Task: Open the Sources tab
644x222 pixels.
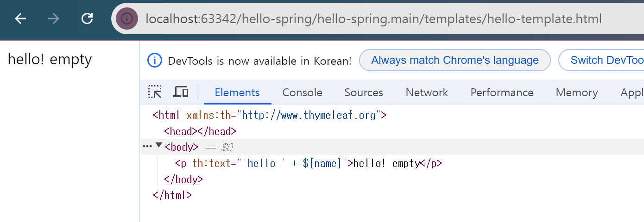Action: (x=364, y=92)
